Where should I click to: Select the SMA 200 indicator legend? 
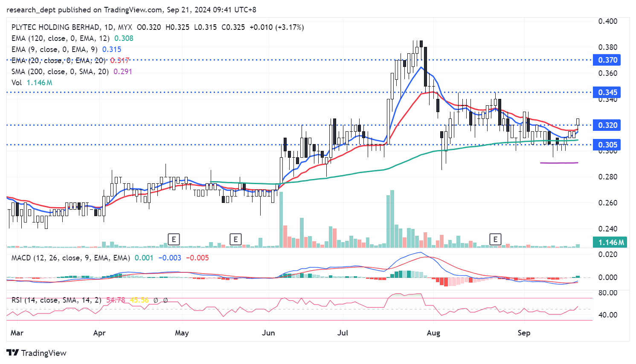click(x=60, y=72)
